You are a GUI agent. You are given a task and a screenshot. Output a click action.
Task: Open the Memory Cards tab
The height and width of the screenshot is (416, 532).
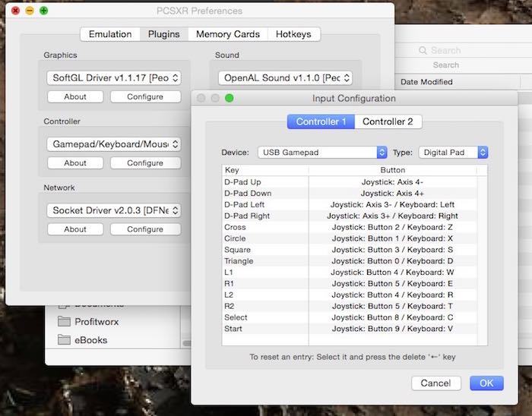(227, 34)
